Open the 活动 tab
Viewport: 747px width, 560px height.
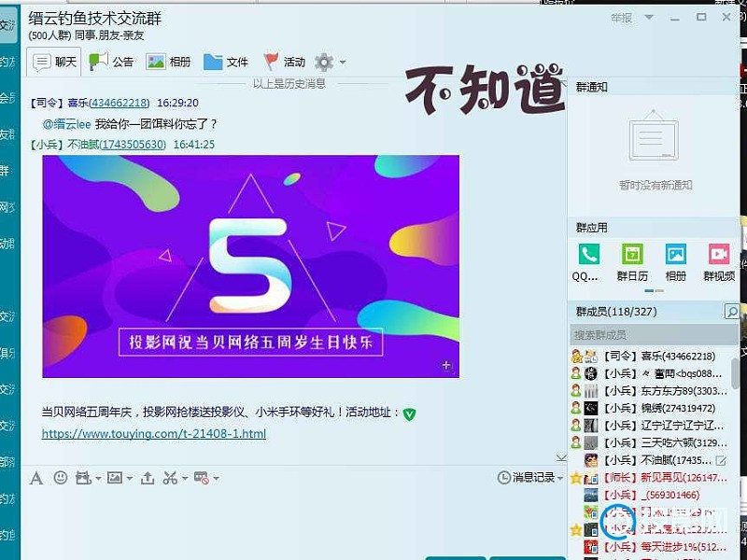tap(285, 62)
